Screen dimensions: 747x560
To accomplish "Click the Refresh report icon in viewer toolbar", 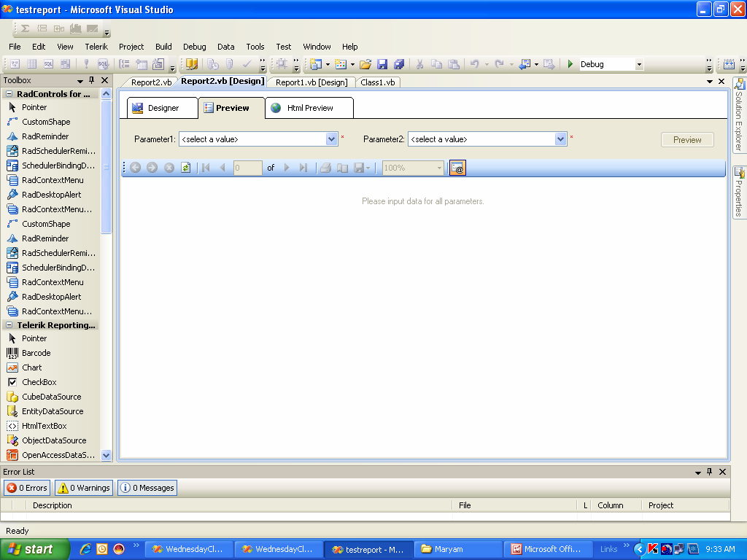I will pyautogui.click(x=186, y=168).
